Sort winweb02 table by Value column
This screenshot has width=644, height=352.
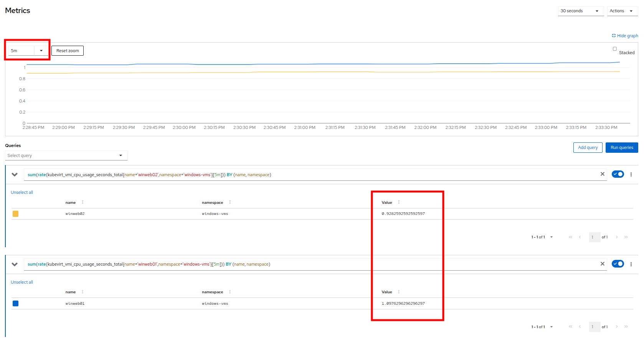click(398, 202)
